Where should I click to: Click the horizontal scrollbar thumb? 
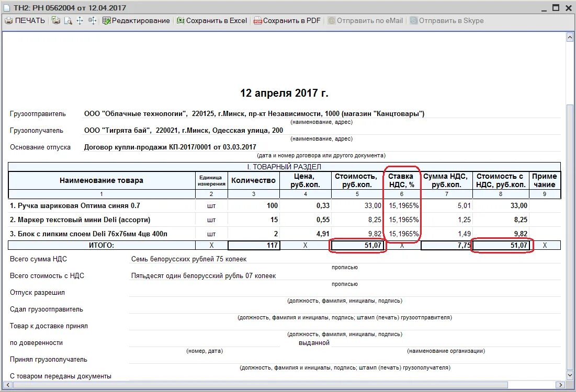click(261, 385)
